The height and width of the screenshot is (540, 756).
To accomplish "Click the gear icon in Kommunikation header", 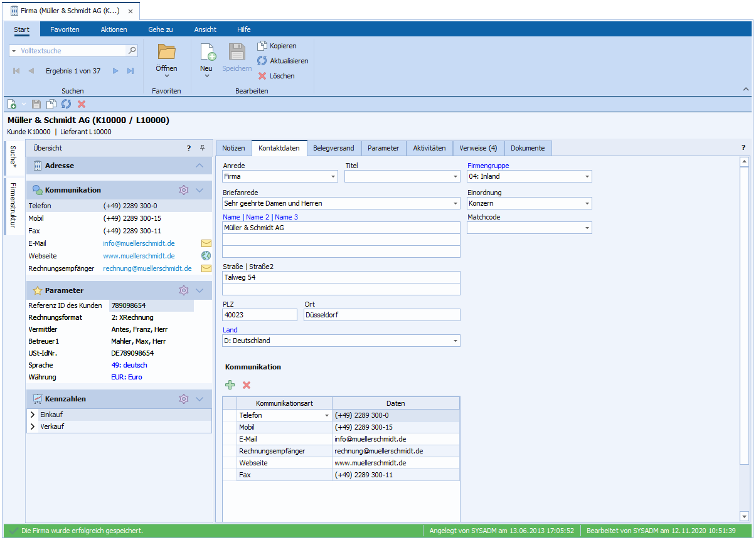I will coord(184,190).
